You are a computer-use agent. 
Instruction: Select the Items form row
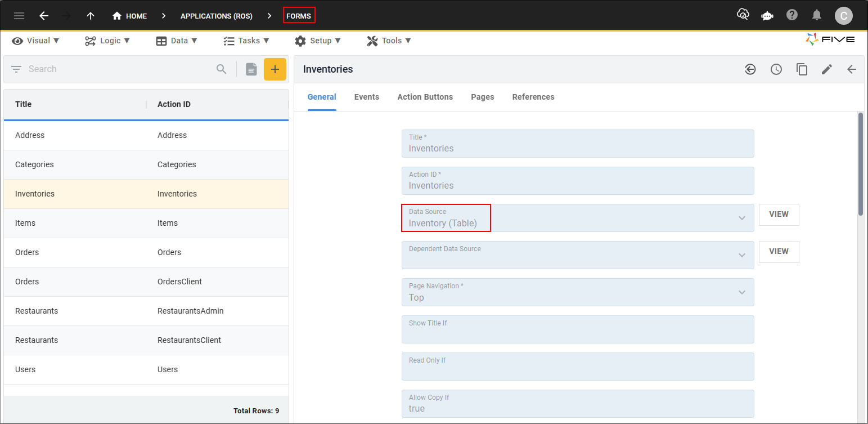(146, 223)
